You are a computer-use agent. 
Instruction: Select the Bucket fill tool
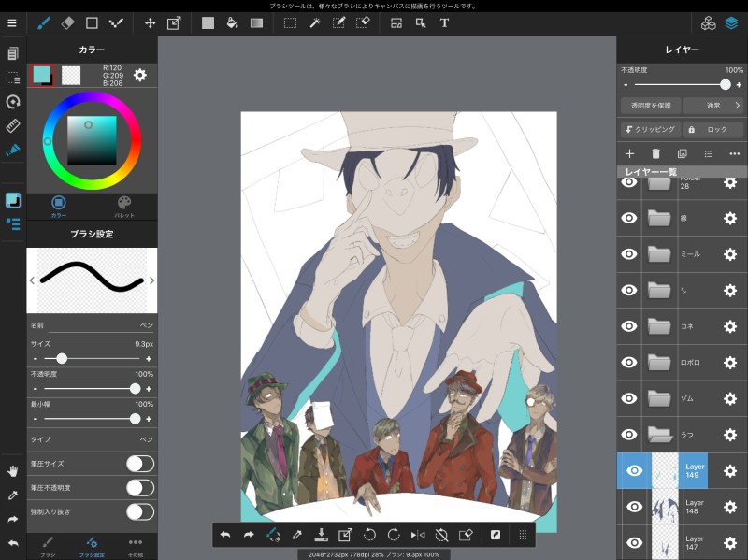tap(232, 22)
